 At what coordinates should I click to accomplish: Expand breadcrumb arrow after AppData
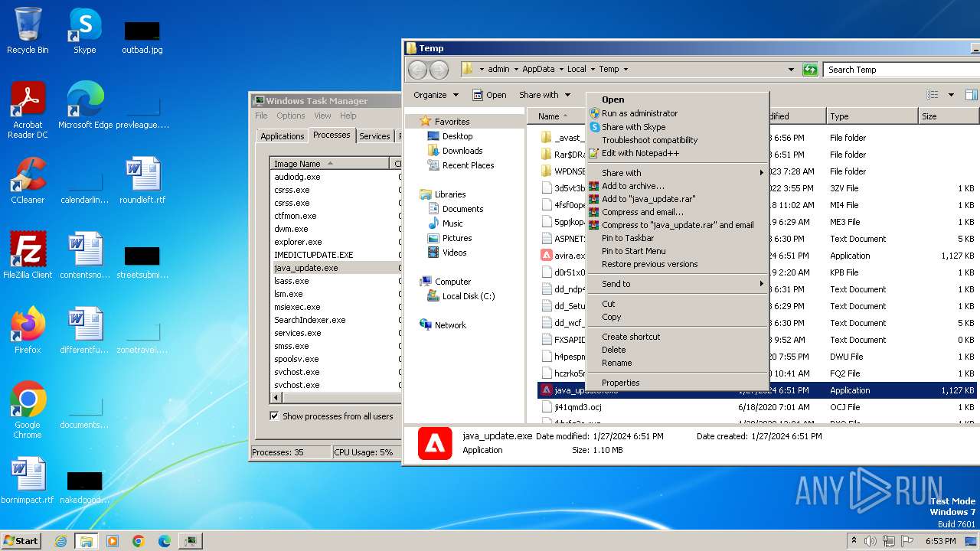(x=560, y=70)
